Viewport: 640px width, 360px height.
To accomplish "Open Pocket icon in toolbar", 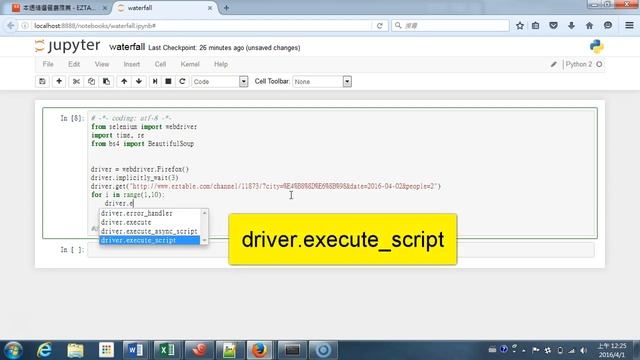I will click(x=553, y=26).
